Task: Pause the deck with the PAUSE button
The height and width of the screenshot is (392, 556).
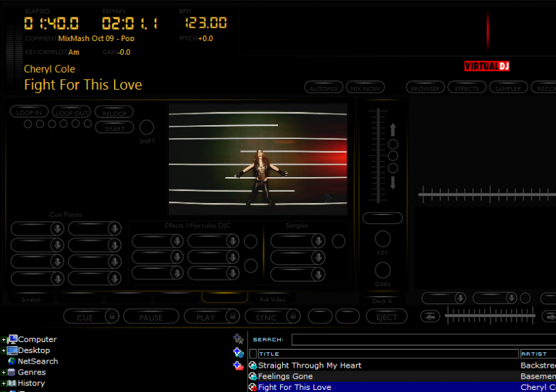Action: coord(151,316)
